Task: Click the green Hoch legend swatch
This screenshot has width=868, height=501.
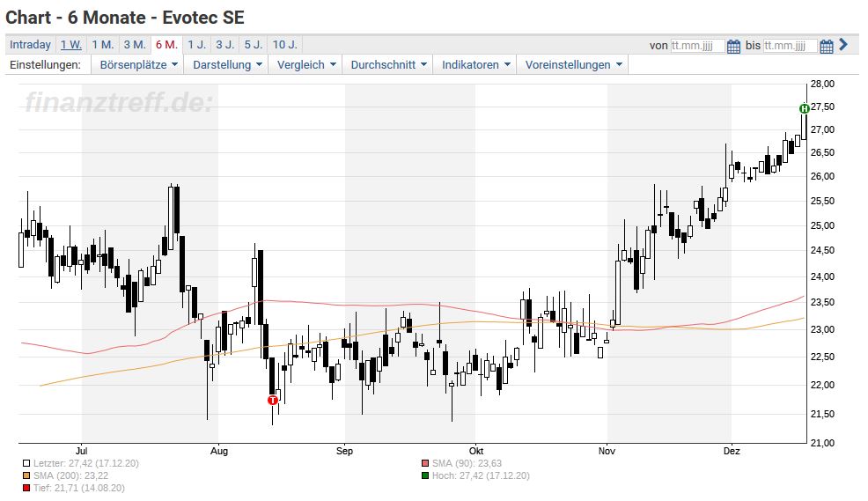Action: tap(425, 475)
